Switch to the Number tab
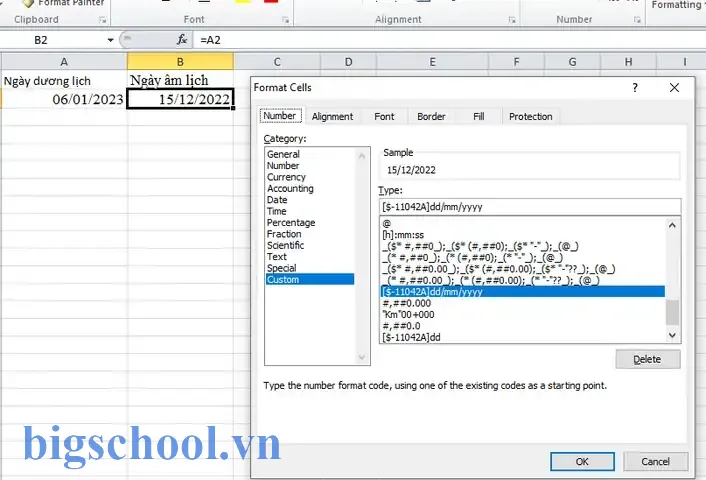The width and height of the screenshot is (706, 480). (x=280, y=116)
